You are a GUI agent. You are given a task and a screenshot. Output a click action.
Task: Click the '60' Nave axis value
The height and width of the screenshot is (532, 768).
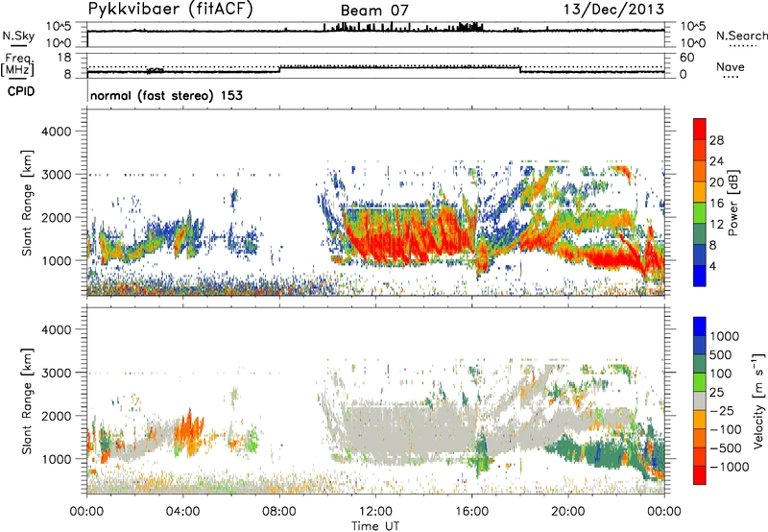point(687,58)
